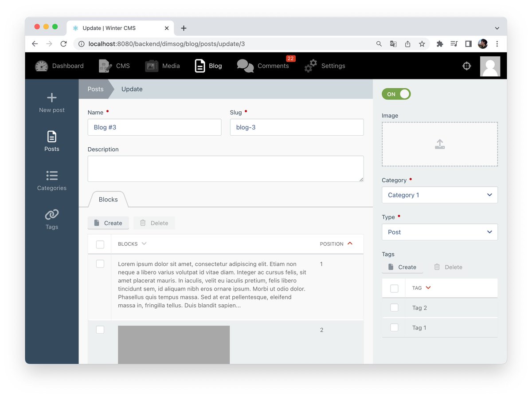Click the translate page icon
The image size is (532, 397).
click(393, 44)
